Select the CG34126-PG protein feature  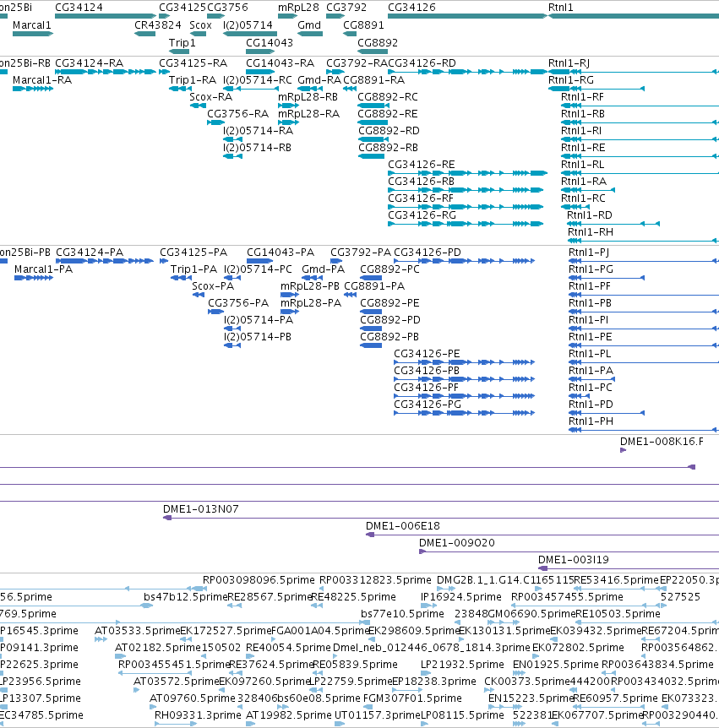click(x=465, y=413)
